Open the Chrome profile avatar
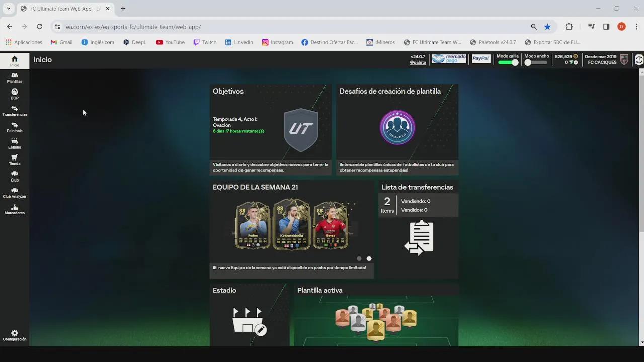Screen dimensions: 644x362 point(621,27)
